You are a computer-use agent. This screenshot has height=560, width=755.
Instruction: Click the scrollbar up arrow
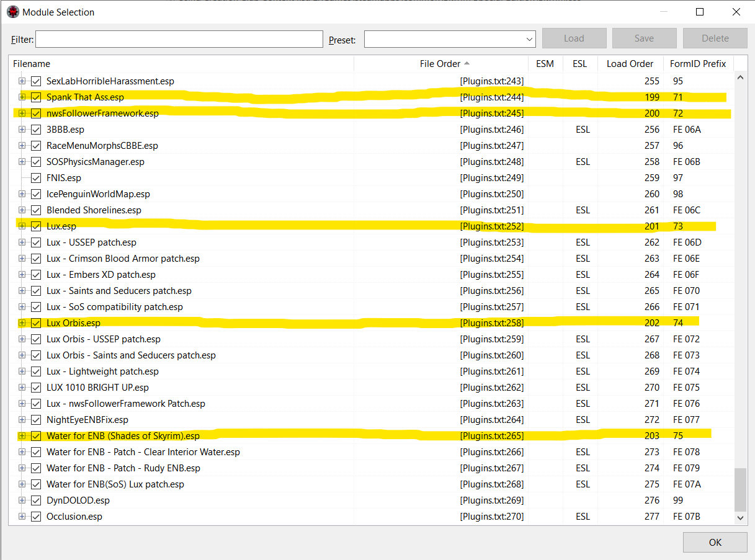tap(739, 79)
